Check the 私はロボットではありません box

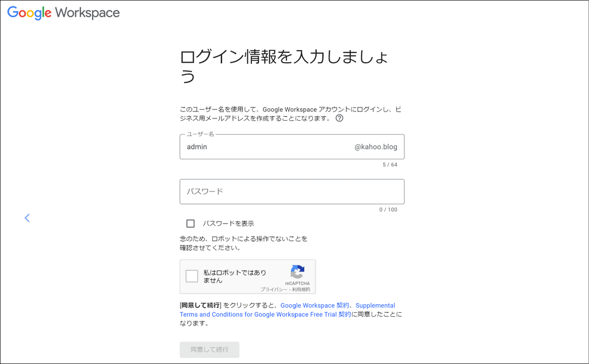point(192,276)
